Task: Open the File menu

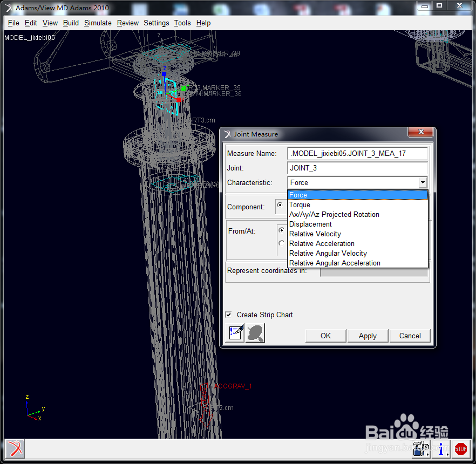Action: tap(13, 23)
